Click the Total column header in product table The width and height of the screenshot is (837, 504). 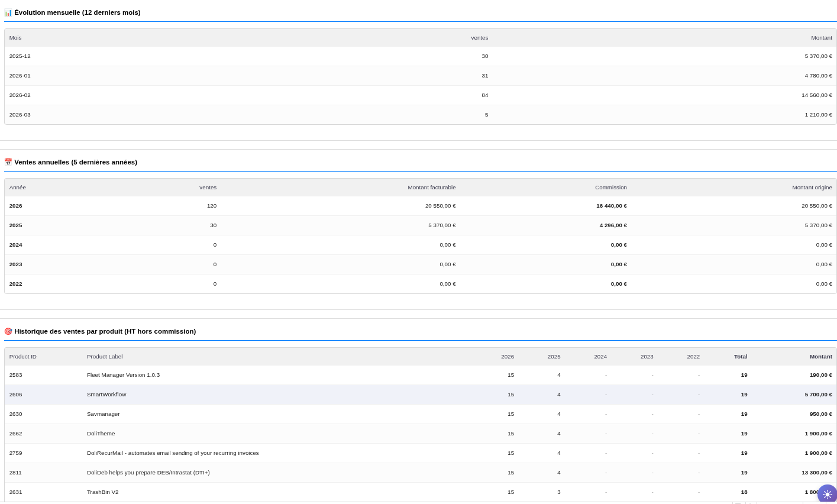click(740, 357)
